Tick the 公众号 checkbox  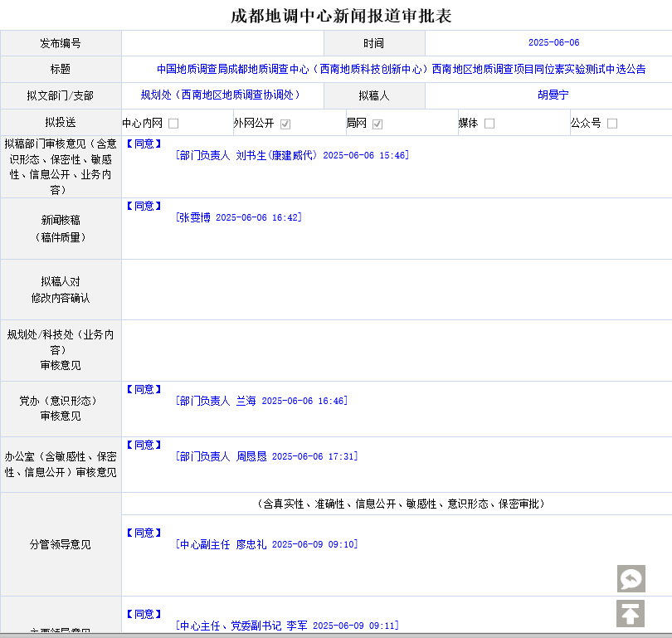(x=612, y=124)
